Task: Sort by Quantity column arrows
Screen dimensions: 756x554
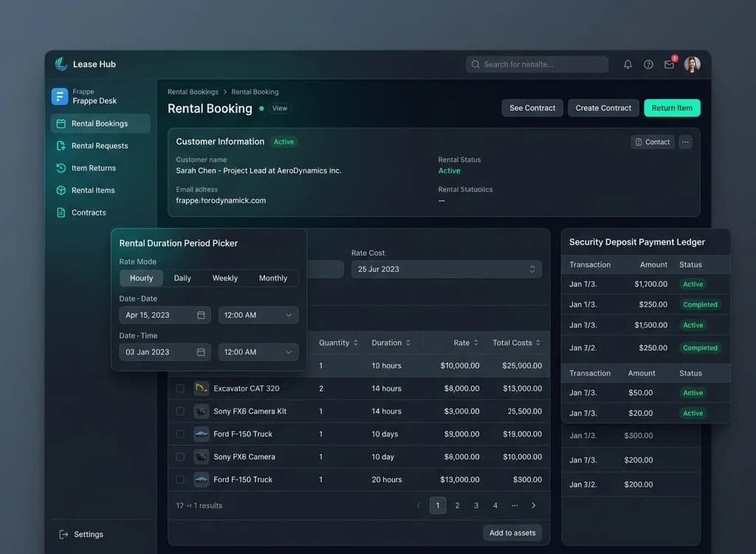Action: (356, 343)
